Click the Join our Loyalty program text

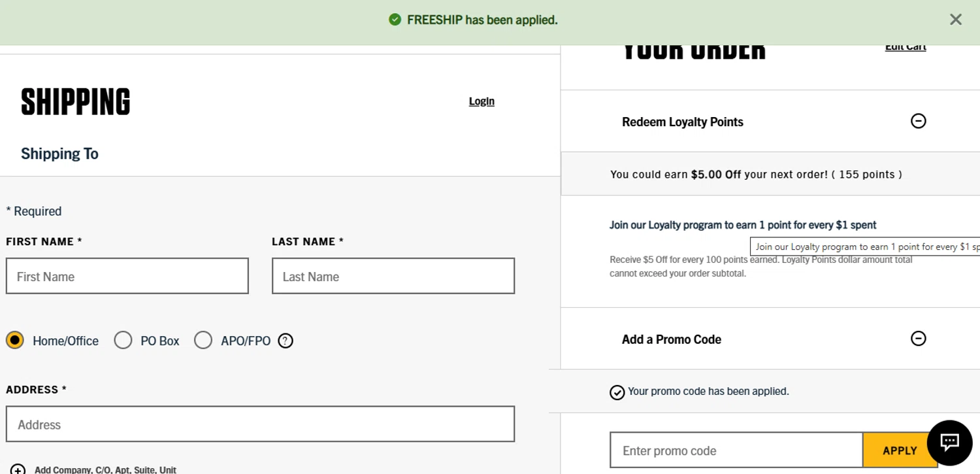(x=743, y=225)
